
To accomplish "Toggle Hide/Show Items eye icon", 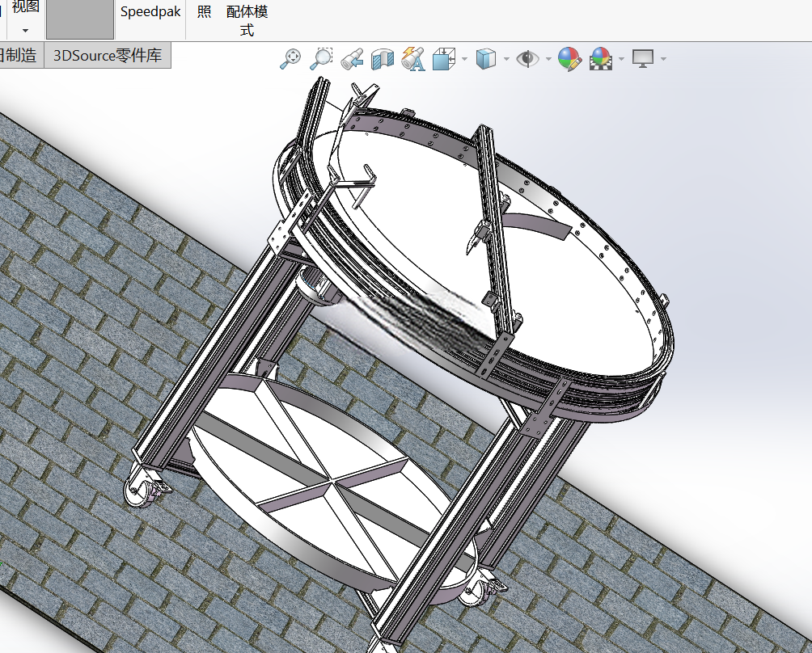I will [527, 58].
